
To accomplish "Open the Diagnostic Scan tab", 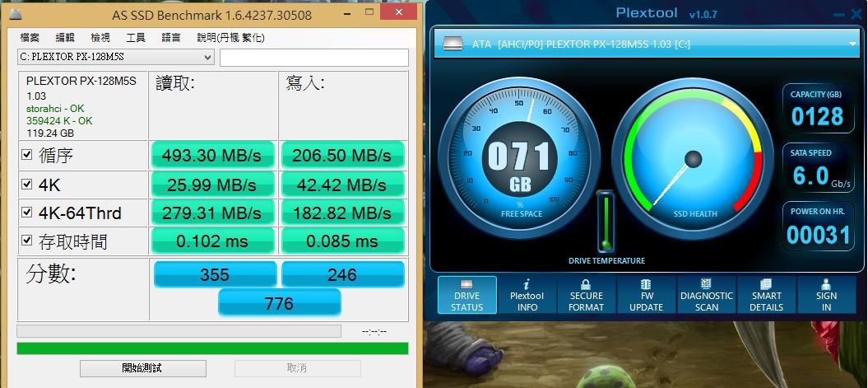I will pos(707,295).
